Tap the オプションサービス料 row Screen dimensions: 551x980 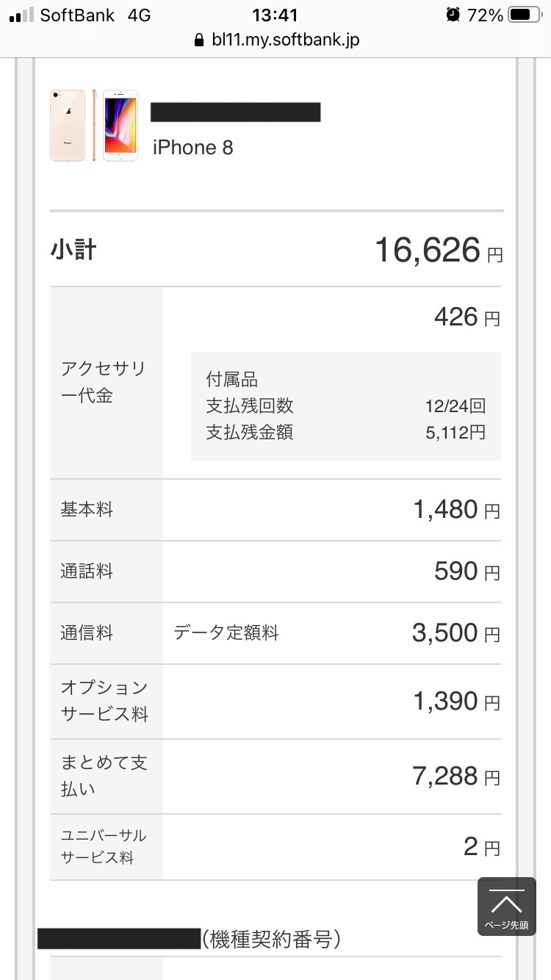(x=276, y=702)
